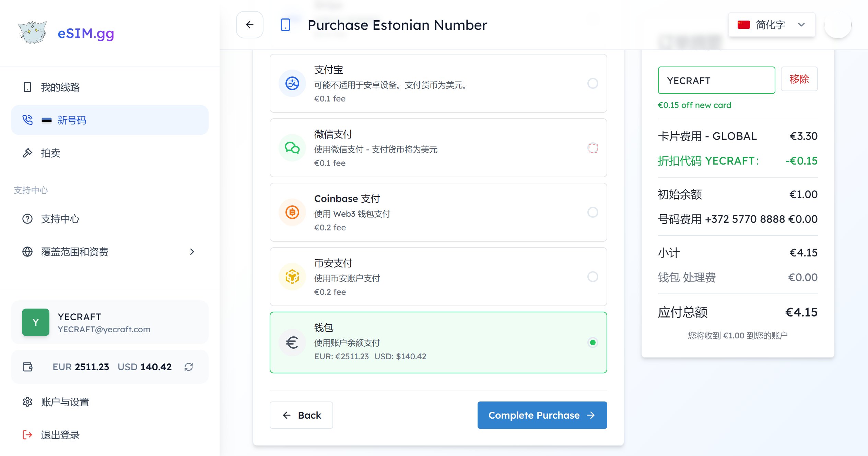Click the Coinbase payment icon

click(x=292, y=212)
